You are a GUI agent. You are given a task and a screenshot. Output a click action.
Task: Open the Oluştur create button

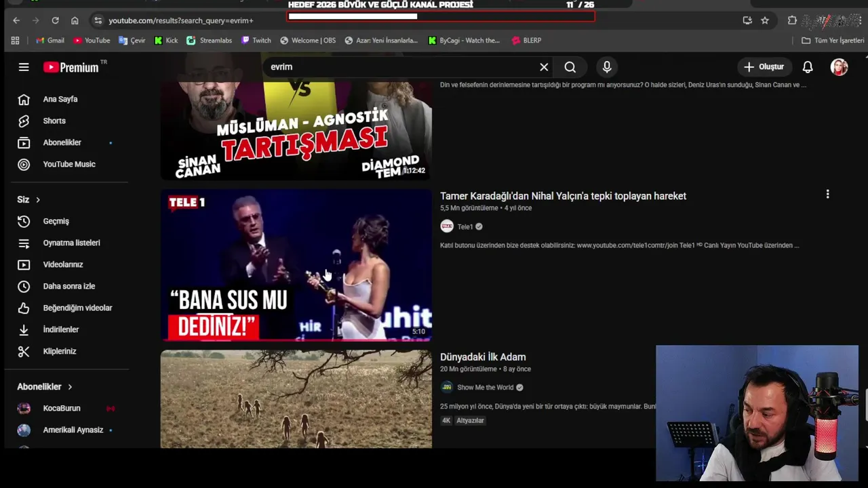[764, 67]
